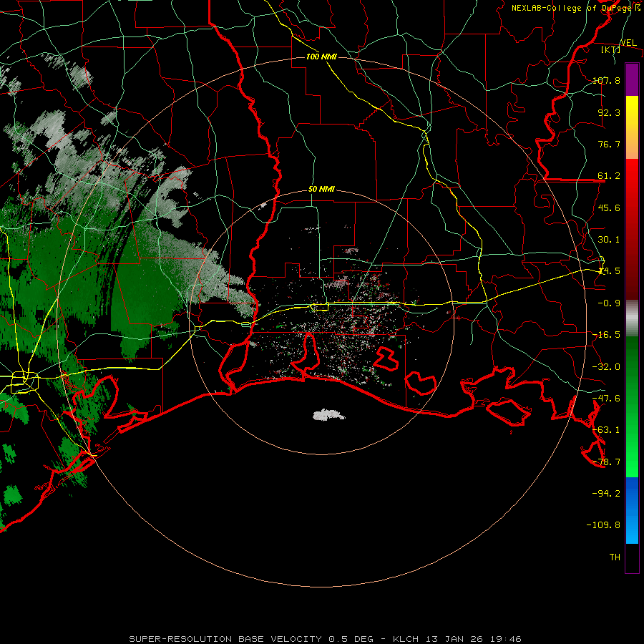The width and height of the screenshot is (644, 644).
Task: Click the "TH" label below the scale
Action: click(615, 557)
